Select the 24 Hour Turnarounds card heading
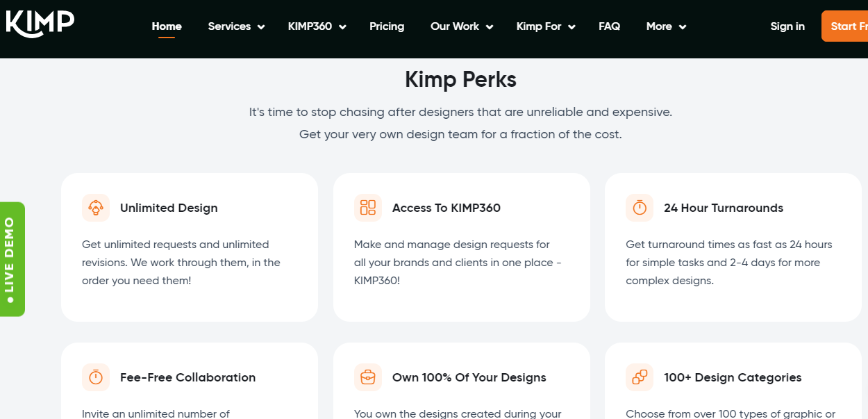868x419 pixels. click(723, 208)
